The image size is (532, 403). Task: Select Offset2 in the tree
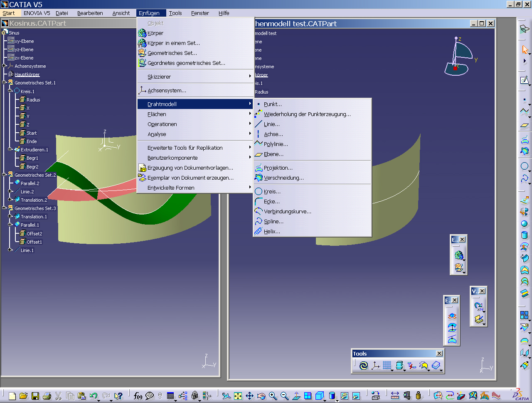[34, 234]
